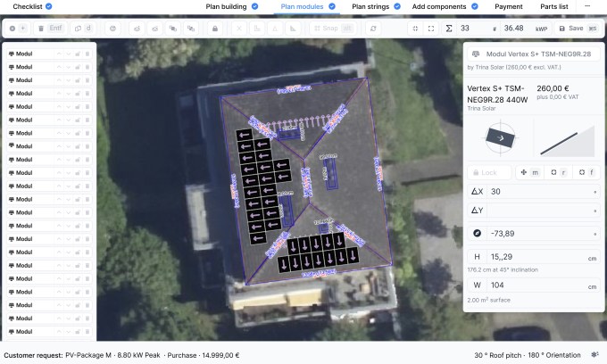
Task: Toggle the lock on the second Modul row
Action: (x=78, y=67)
